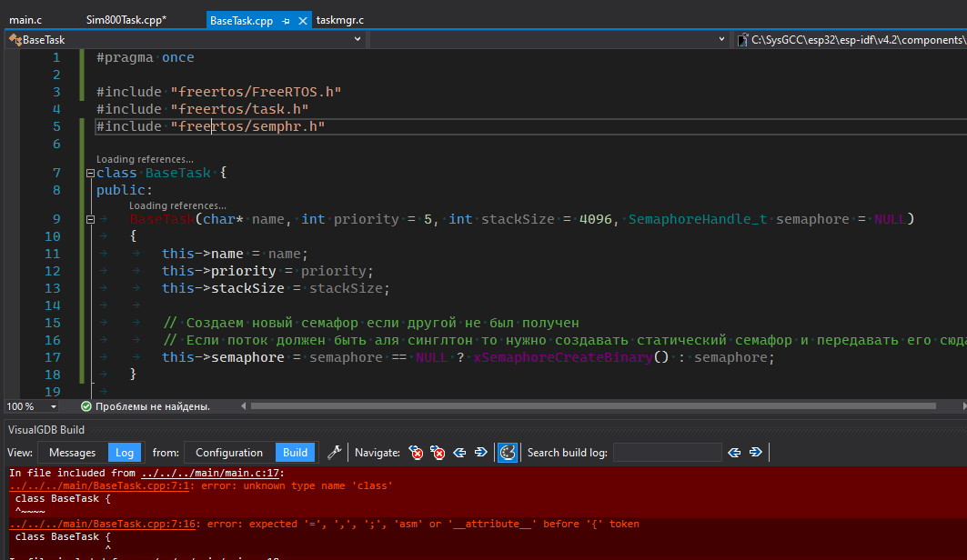The width and height of the screenshot is (967, 560).
Task: Jump to previous error in build log
Action: (x=416, y=453)
